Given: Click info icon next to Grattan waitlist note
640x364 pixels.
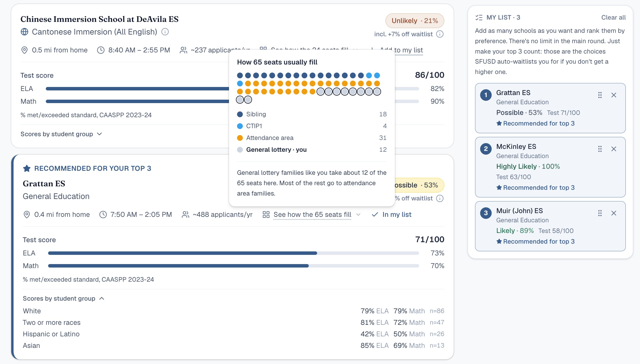Looking at the screenshot, I should coord(440,198).
